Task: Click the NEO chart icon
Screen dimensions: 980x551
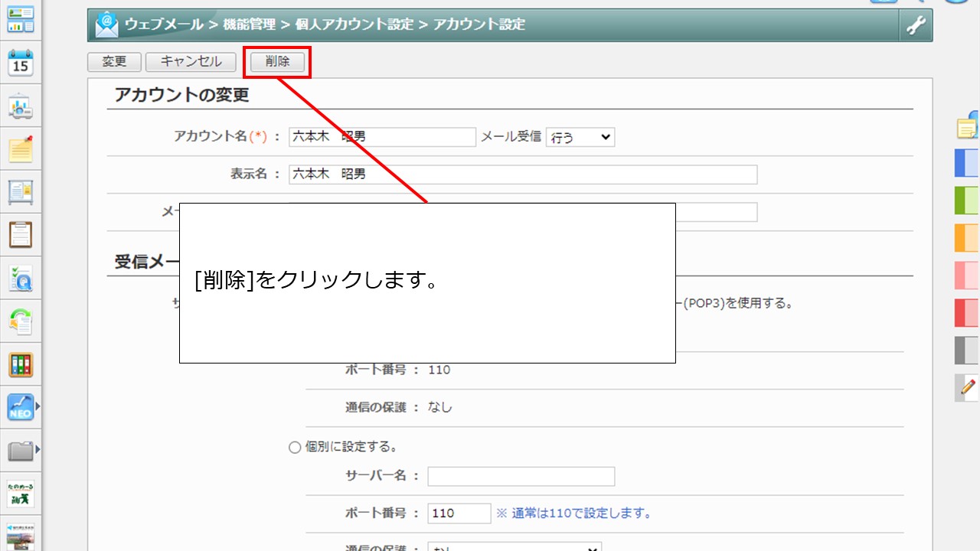Action: pyautogui.click(x=20, y=407)
